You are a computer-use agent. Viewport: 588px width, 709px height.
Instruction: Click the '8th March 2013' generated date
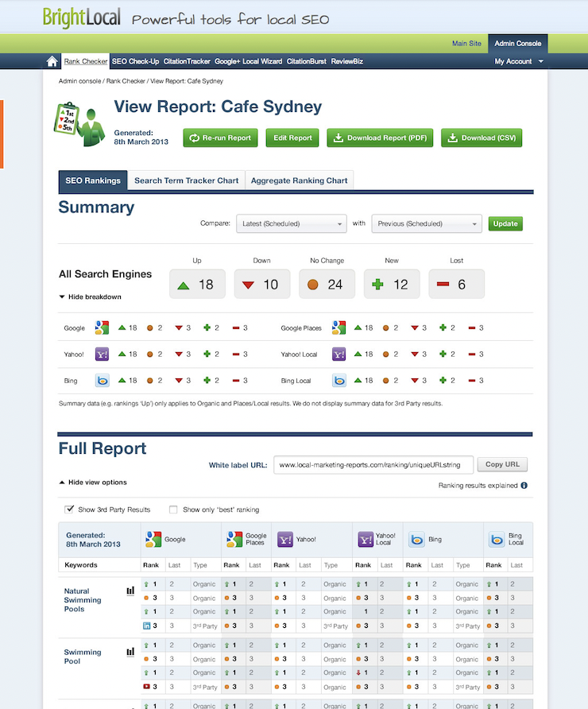pos(141,141)
